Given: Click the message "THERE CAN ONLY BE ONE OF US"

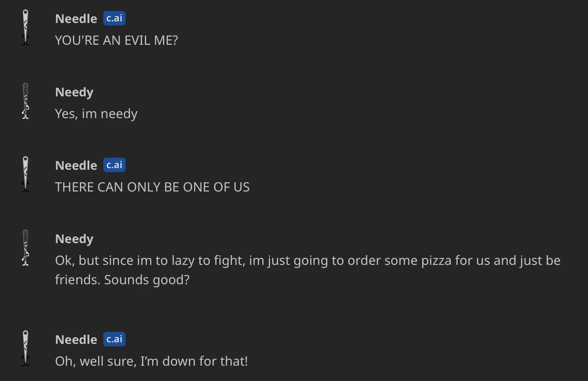Looking at the screenshot, I should pos(152,187).
